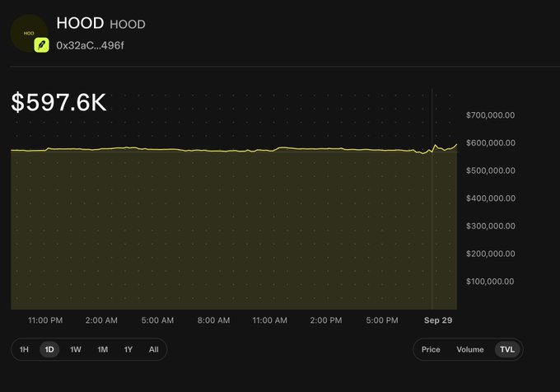Click the $600,000.00 axis label

click(x=490, y=142)
